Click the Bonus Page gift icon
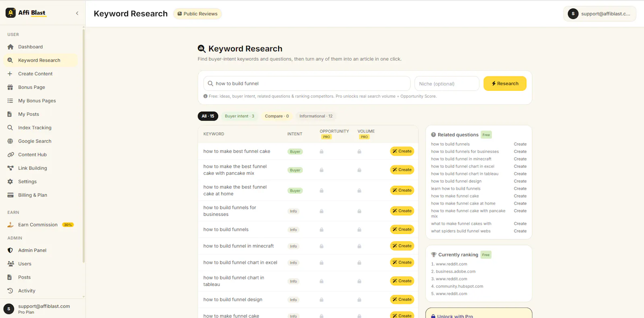 10,87
